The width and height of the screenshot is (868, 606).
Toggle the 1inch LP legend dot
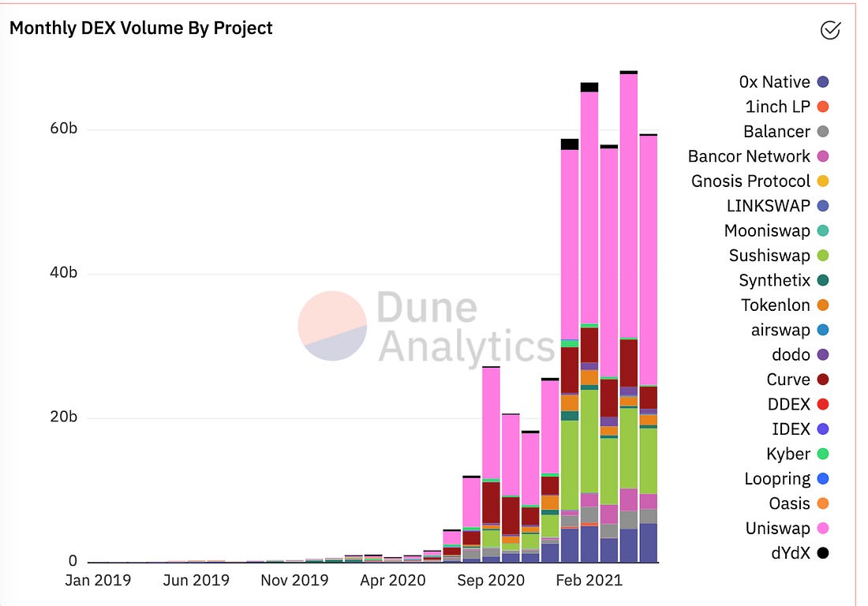pyautogui.click(x=823, y=107)
